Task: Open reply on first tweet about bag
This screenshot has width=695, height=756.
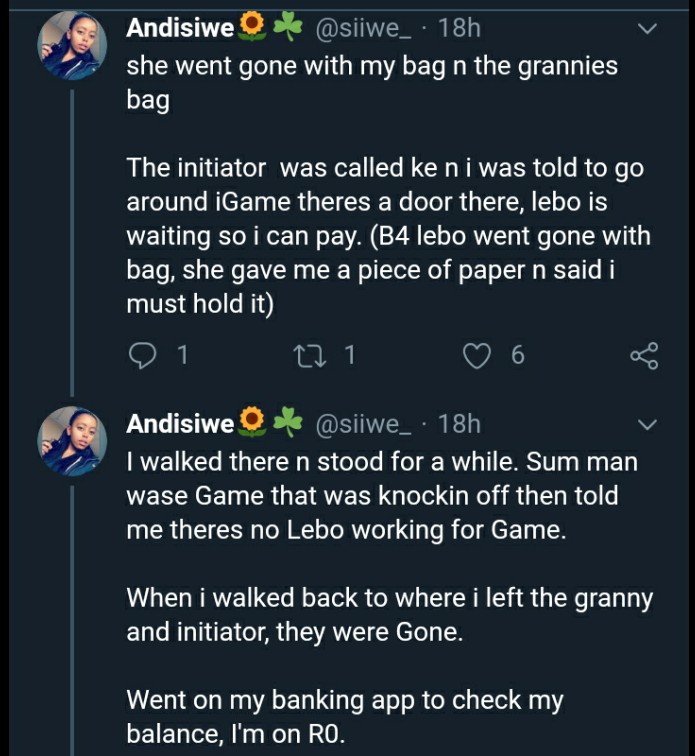Action: [142, 355]
